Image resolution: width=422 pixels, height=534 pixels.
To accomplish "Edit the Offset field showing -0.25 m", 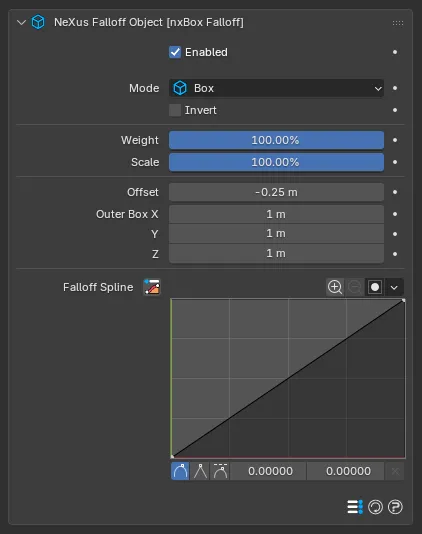I will pyautogui.click(x=276, y=192).
